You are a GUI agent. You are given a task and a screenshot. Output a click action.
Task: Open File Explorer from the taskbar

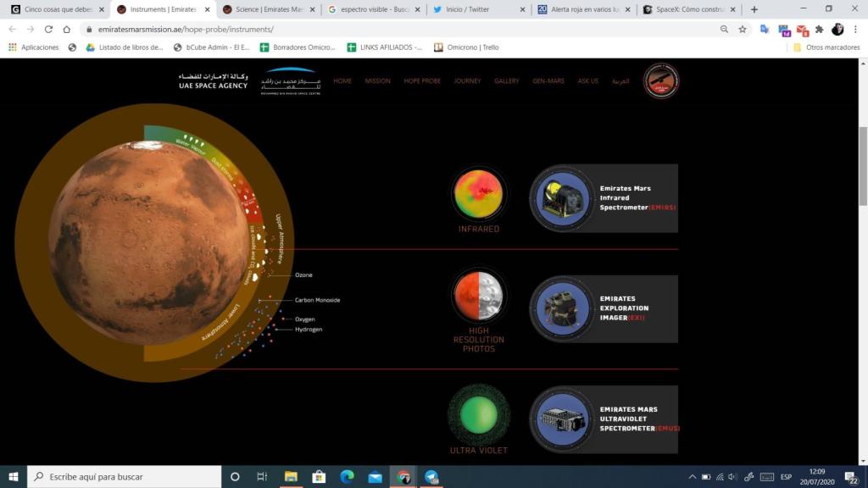tap(291, 476)
